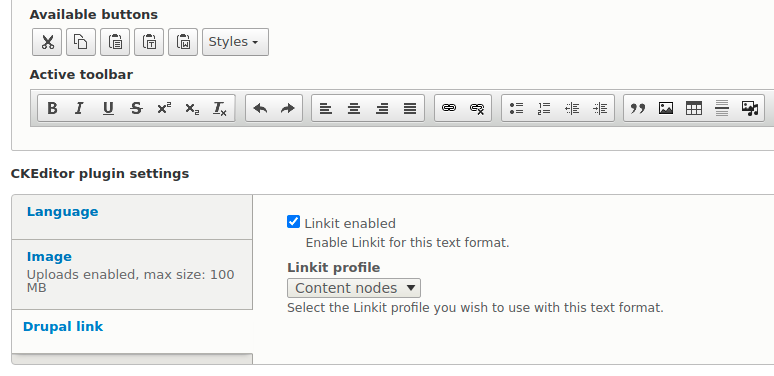Open the Linkit profile dropdown
Screen dimensions: 774x376
354,288
